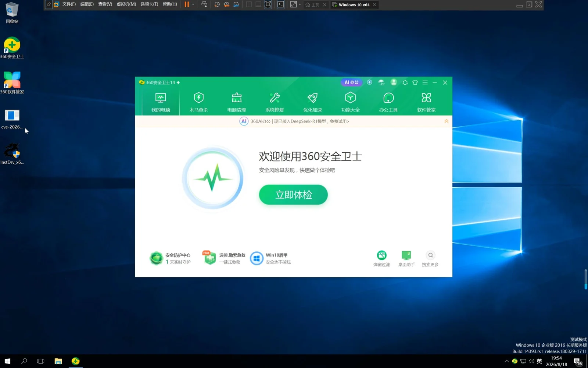
Task: Open the volume control in system tray
Action: (x=531, y=361)
